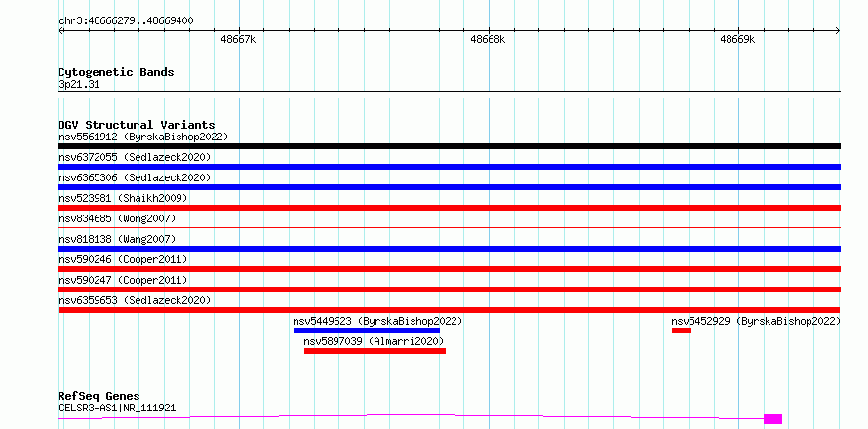Click the blue nsv6372055 variant bar

click(x=449, y=167)
